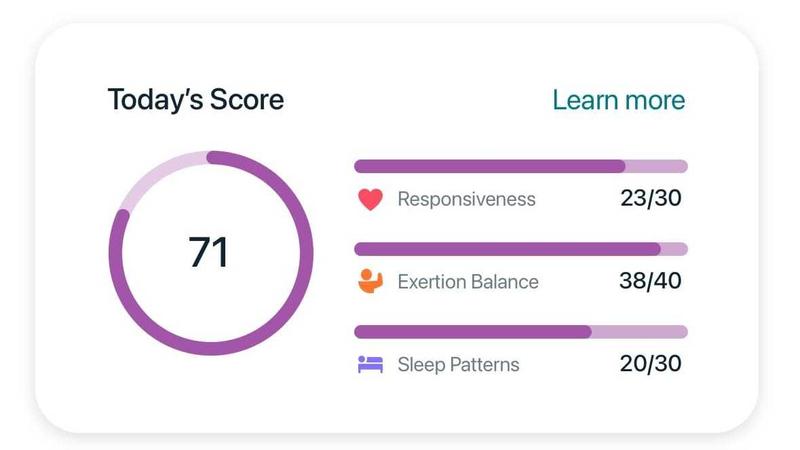Open the Learn more link

(618, 100)
